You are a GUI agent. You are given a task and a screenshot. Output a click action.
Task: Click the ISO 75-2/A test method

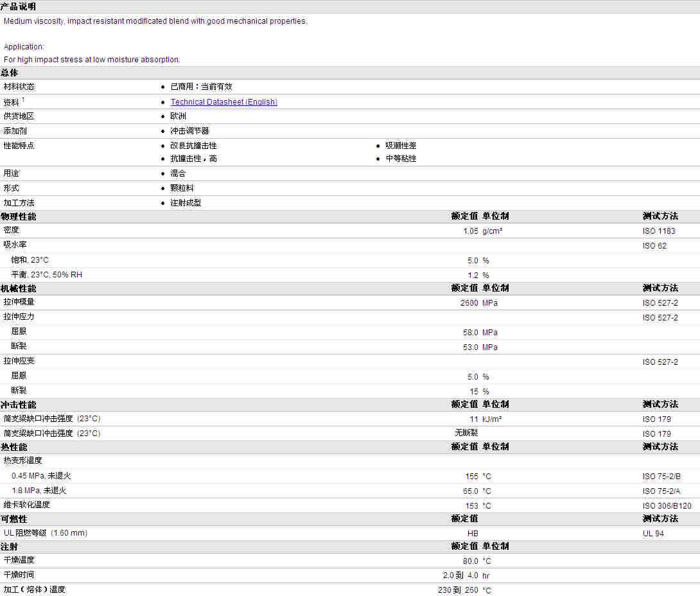click(x=661, y=491)
